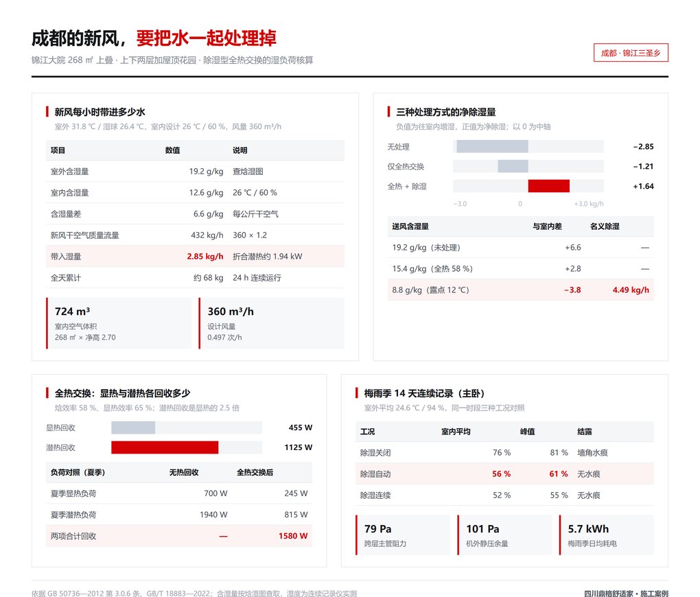The height and width of the screenshot is (597, 700).
Task: Click the 仅全热交换 grey bar
Action: tap(513, 166)
